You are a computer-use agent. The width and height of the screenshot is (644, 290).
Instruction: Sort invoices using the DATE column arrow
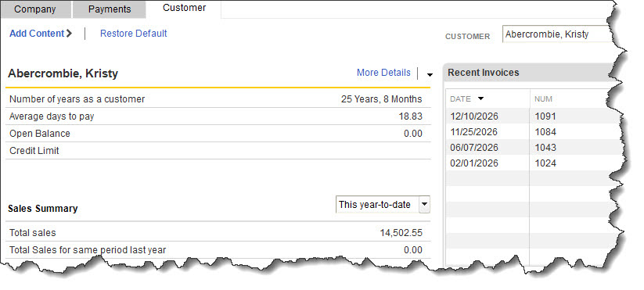pyautogui.click(x=481, y=98)
